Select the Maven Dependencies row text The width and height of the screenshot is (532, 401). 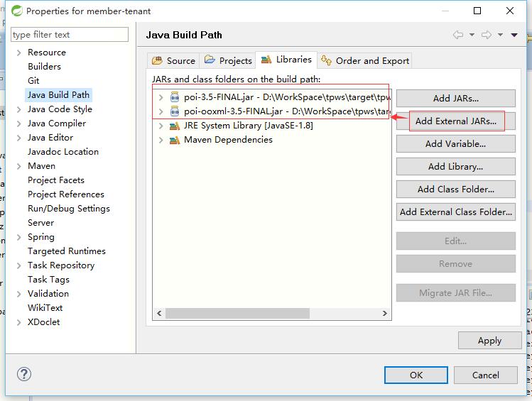228,140
